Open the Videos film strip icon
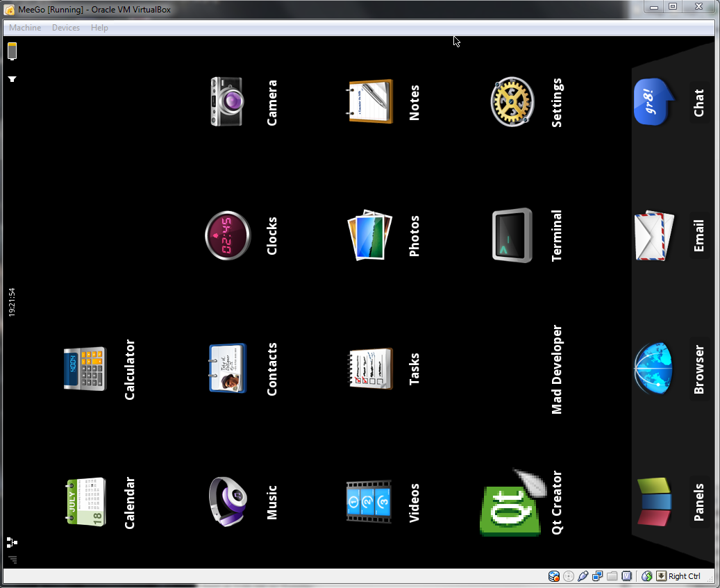Viewport: 720px width, 588px height. pyautogui.click(x=369, y=502)
